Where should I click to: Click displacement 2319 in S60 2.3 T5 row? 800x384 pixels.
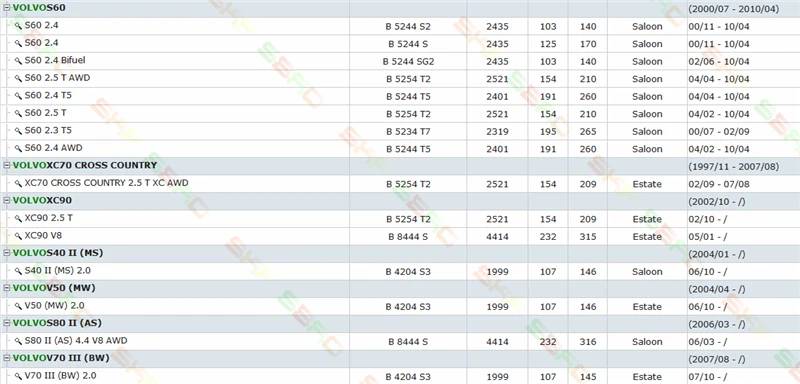click(x=497, y=132)
